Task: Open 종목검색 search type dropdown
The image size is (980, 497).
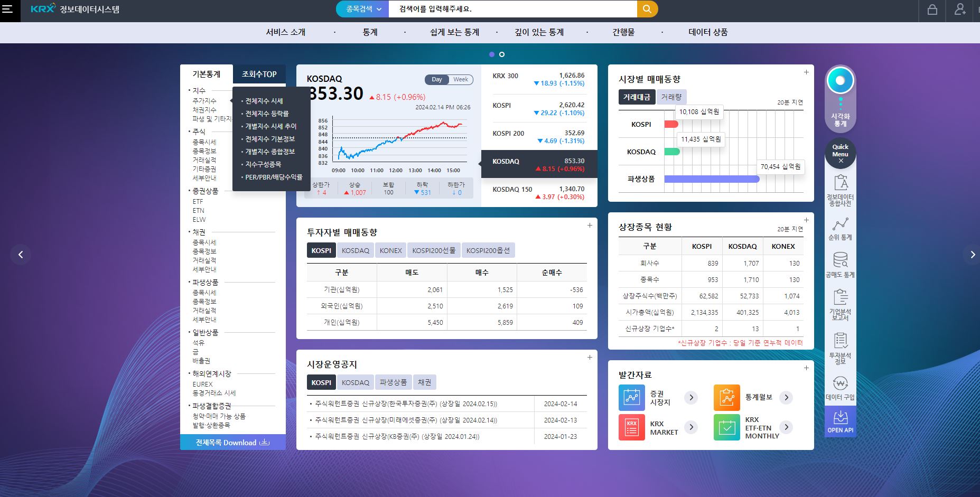Action: coord(363,8)
